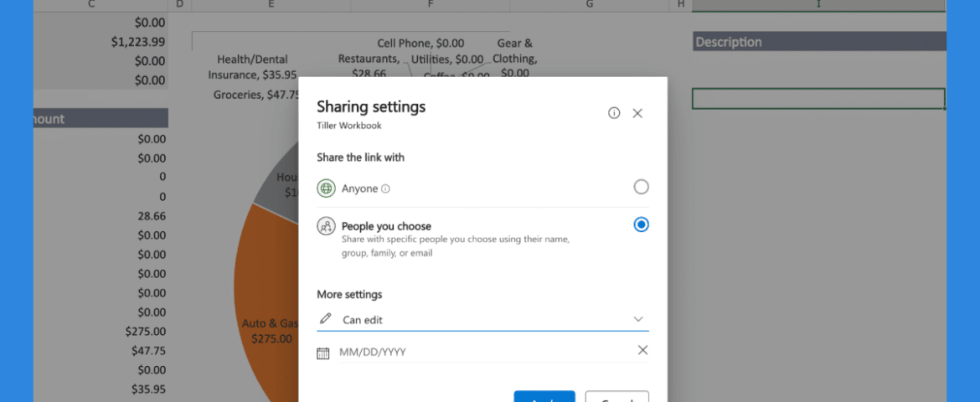Viewport: 980px width, 402px height.
Task: Open the calendar icon for expiration date
Action: click(323, 353)
